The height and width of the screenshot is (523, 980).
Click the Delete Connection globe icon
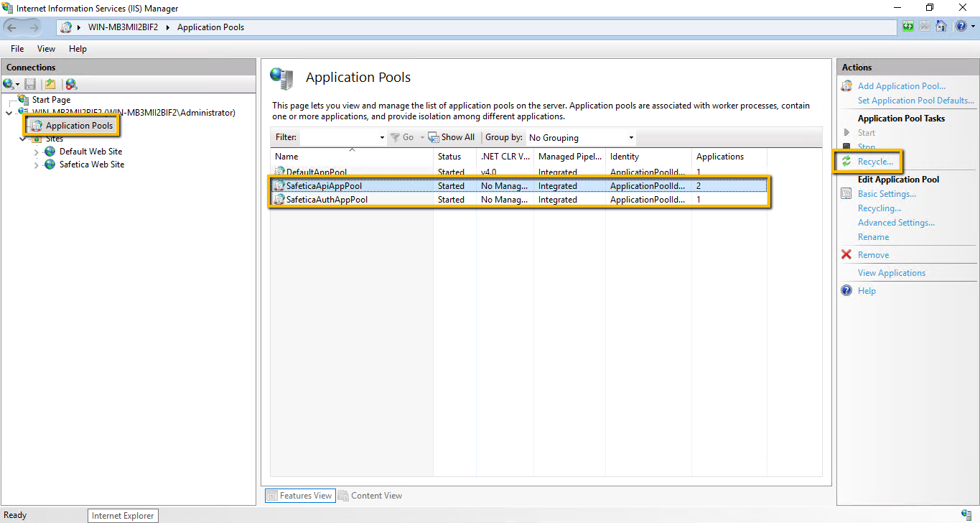pos(70,84)
